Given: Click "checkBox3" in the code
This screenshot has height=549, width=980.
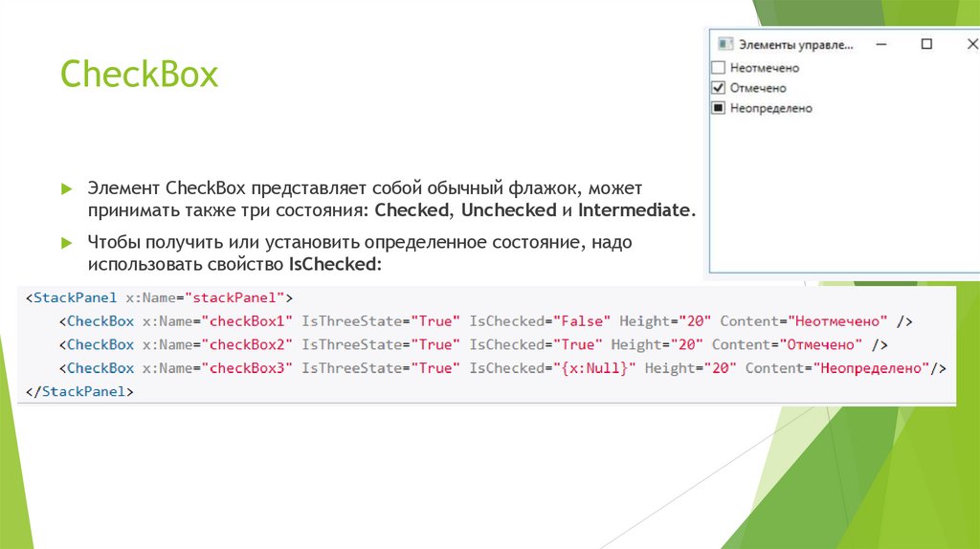Looking at the screenshot, I should click(247, 368).
